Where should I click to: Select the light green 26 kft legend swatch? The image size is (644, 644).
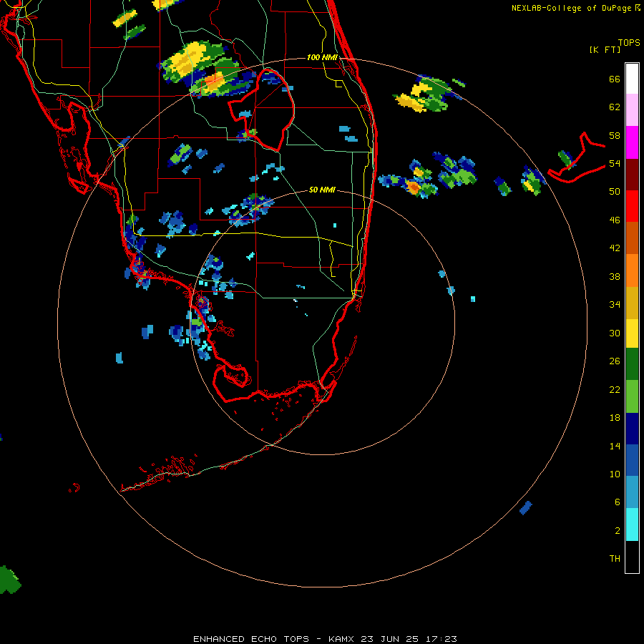(632, 396)
